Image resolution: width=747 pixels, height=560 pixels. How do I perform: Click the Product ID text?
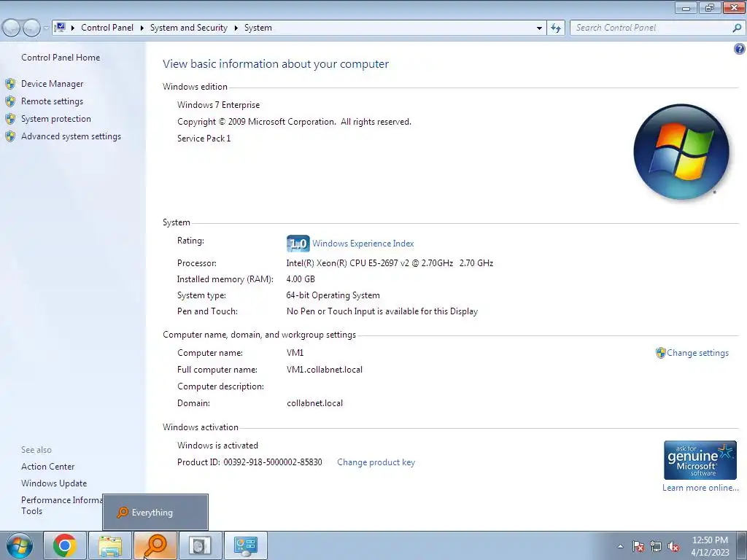249,462
